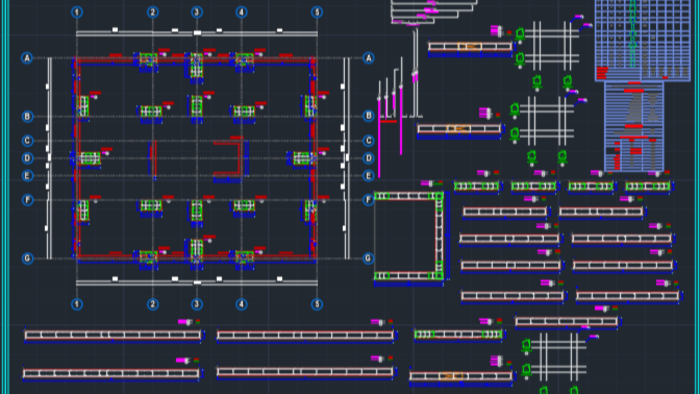
Task: Click grid bubble G left of plan
Action: click(27, 258)
